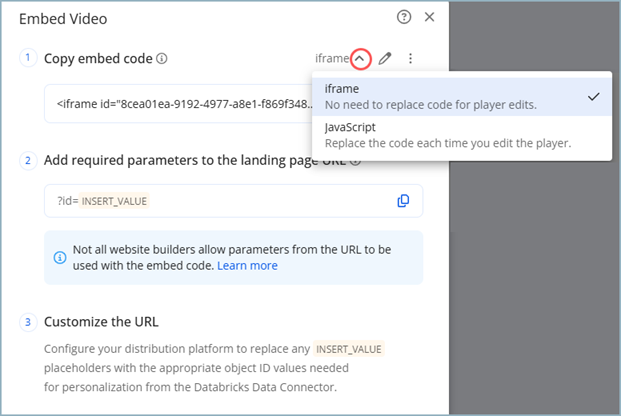Open the Learn more link
Viewport: 621px width, 416px height.
[247, 266]
